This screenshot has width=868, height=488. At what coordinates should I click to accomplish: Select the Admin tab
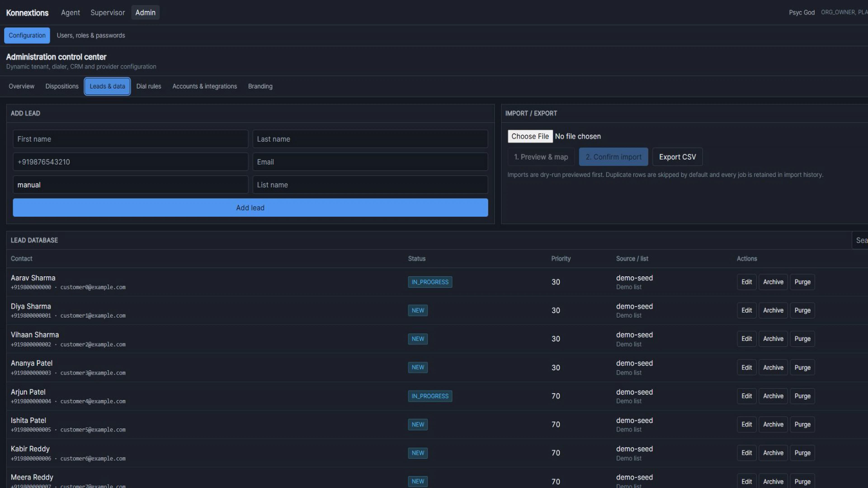[145, 12]
